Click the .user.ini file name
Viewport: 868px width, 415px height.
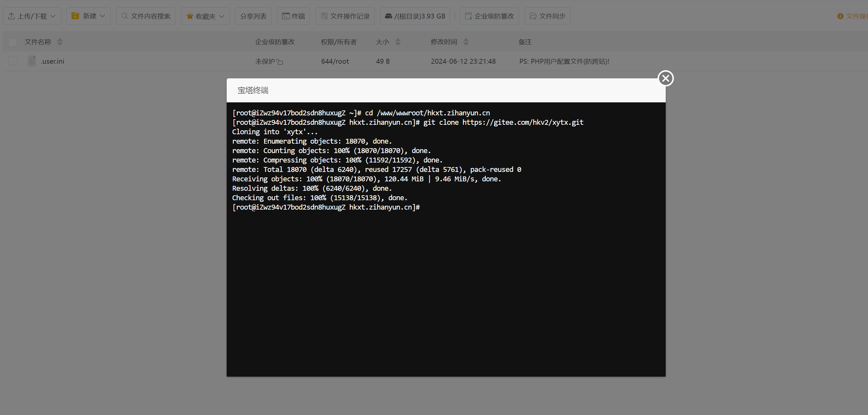point(52,61)
